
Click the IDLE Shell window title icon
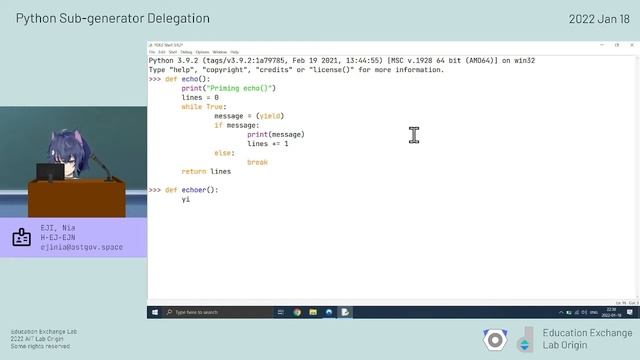(x=151, y=45)
